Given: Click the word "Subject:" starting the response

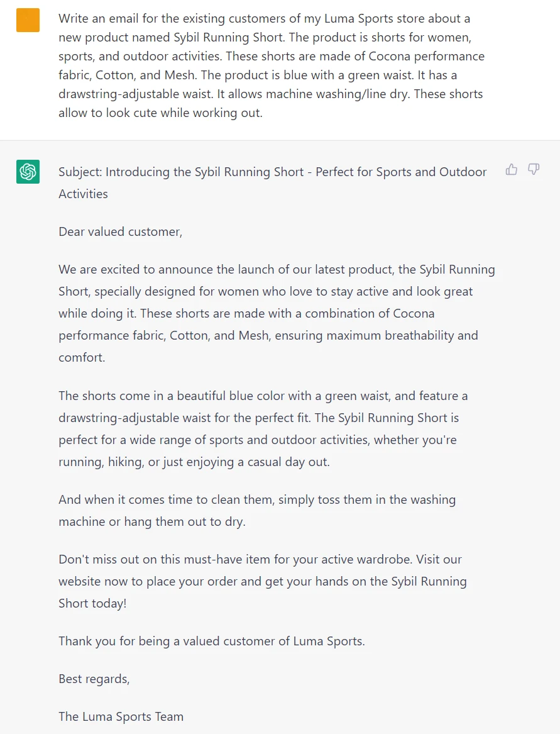Looking at the screenshot, I should tap(80, 172).
